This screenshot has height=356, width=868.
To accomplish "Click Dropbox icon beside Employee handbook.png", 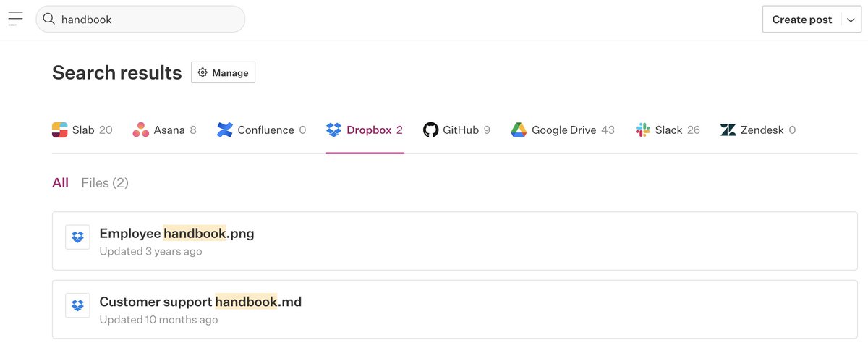I will coord(77,237).
